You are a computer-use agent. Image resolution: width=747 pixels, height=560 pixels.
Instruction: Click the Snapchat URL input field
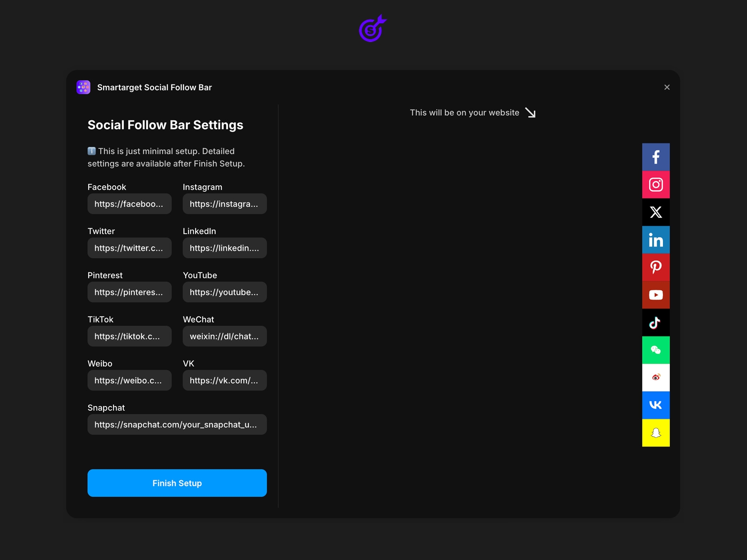(x=177, y=424)
